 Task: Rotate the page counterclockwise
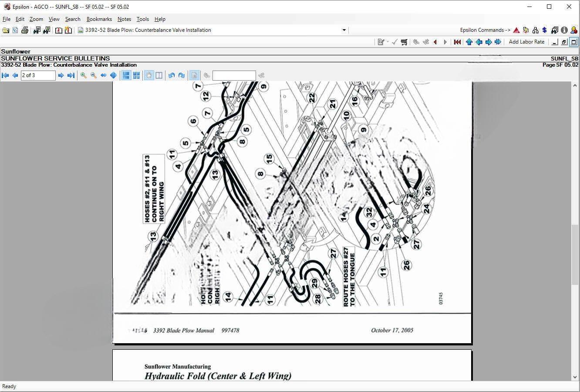tap(172, 75)
